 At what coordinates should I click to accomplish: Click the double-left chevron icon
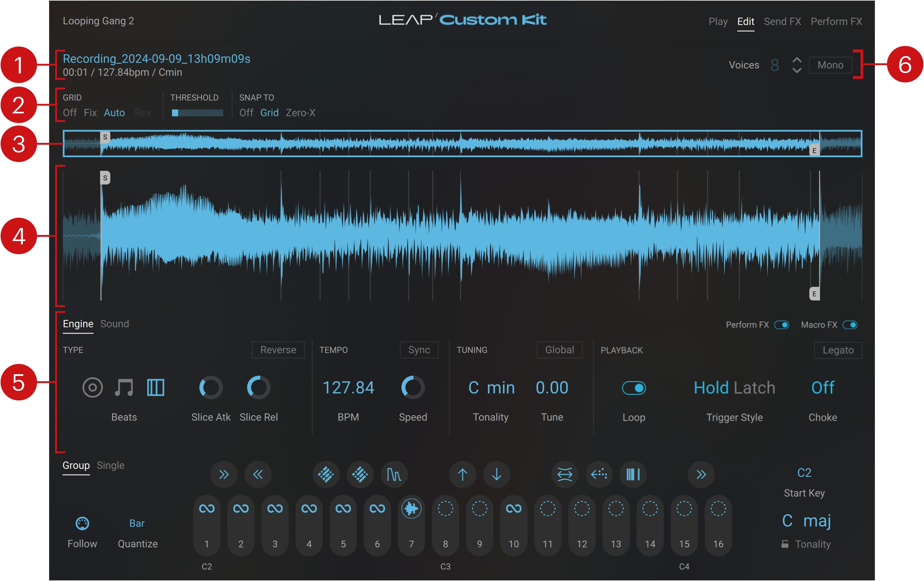tap(258, 475)
